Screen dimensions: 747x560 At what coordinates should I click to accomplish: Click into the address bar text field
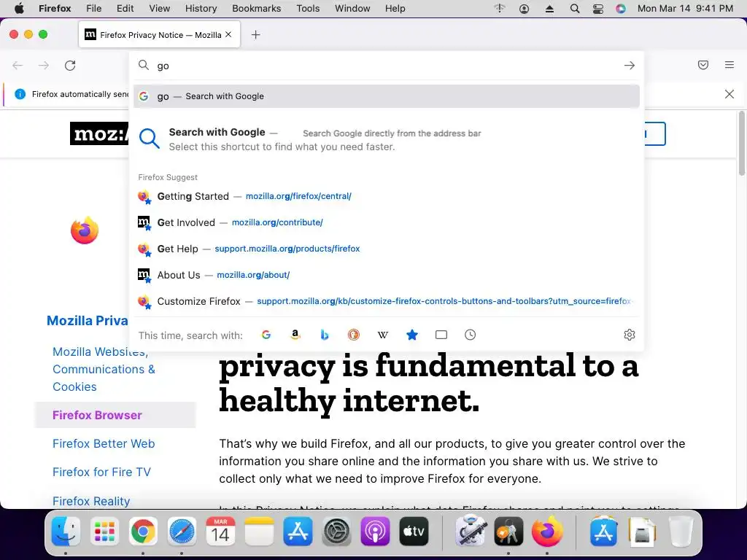pos(386,66)
